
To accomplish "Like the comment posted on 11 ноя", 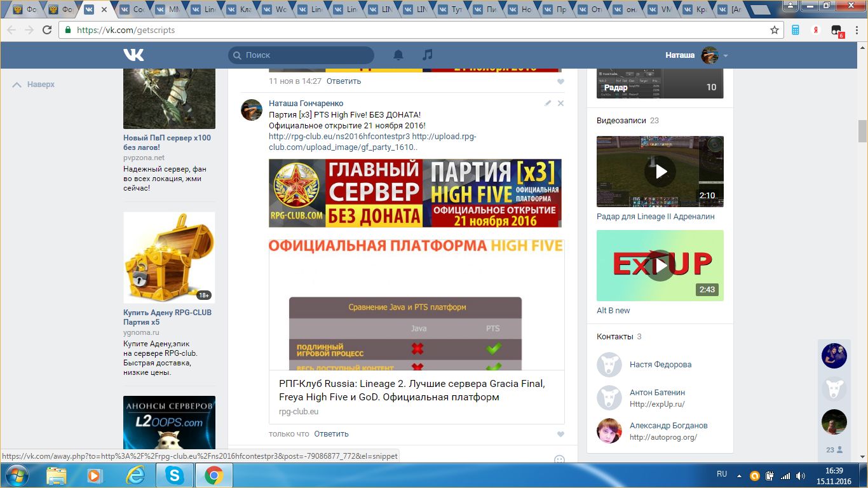I will 560,81.
